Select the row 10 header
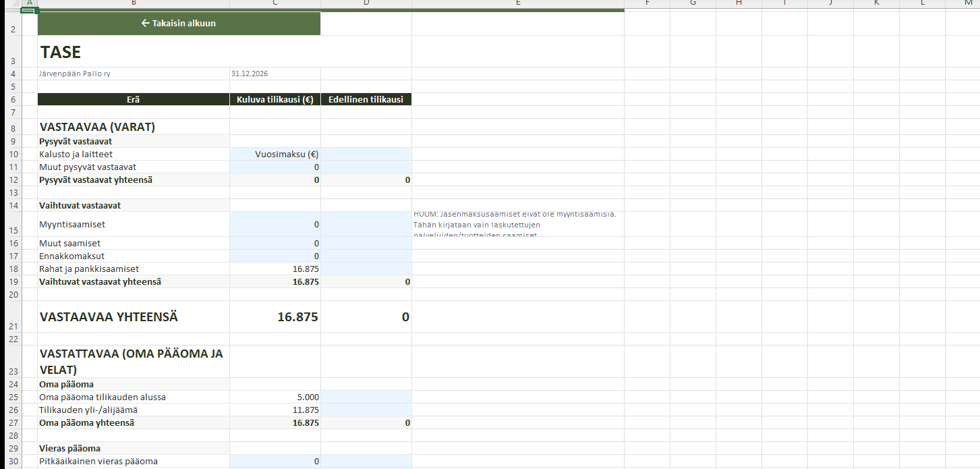The height and width of the screenshot is (469, 980). click(10, 155)
